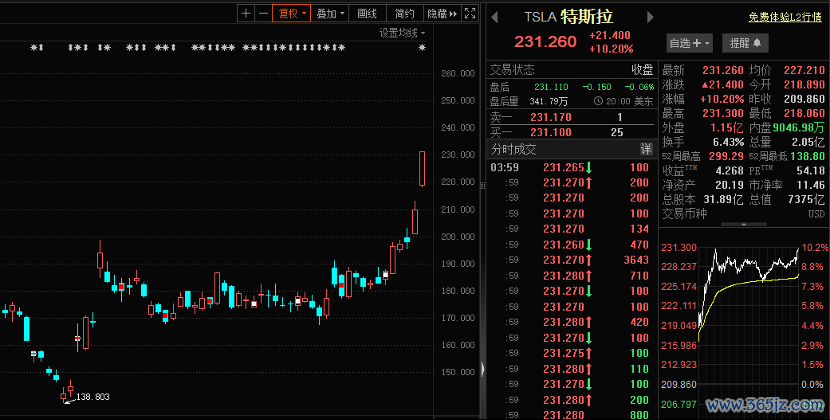Screen dimensions: 830x420
Task: Collapse side panel using right-arrow splitter handle
Action: click(x=483, y=369)
